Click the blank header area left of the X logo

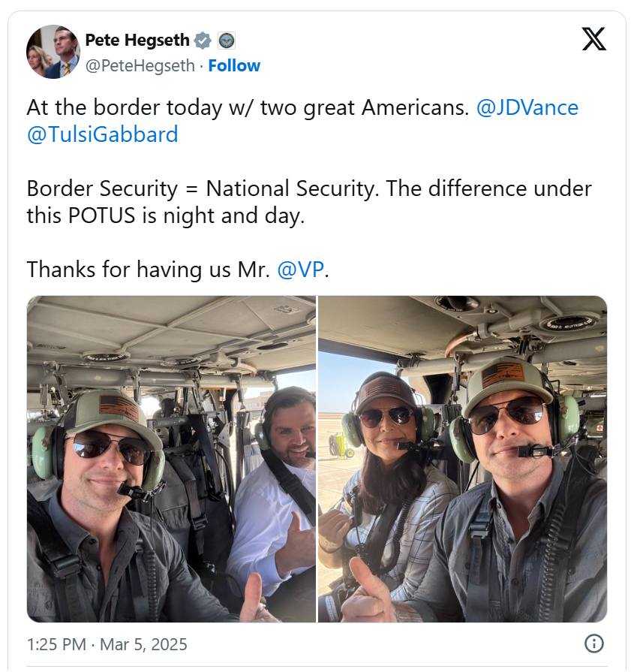click(420, 41)
